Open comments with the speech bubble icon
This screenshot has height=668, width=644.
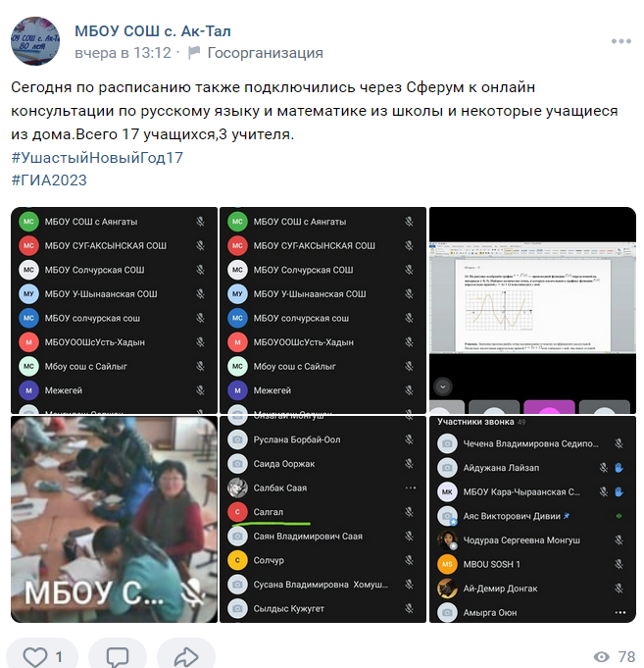coord(117,656)
